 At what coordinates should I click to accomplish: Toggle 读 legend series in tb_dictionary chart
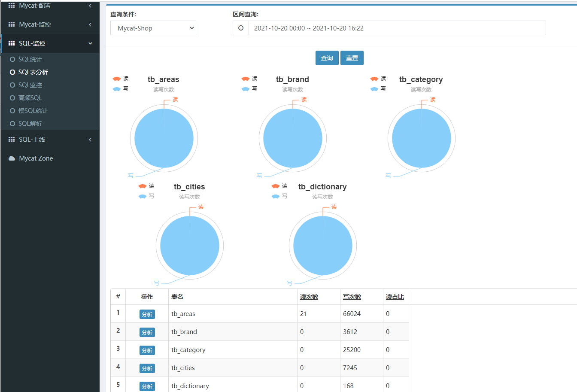279,186
